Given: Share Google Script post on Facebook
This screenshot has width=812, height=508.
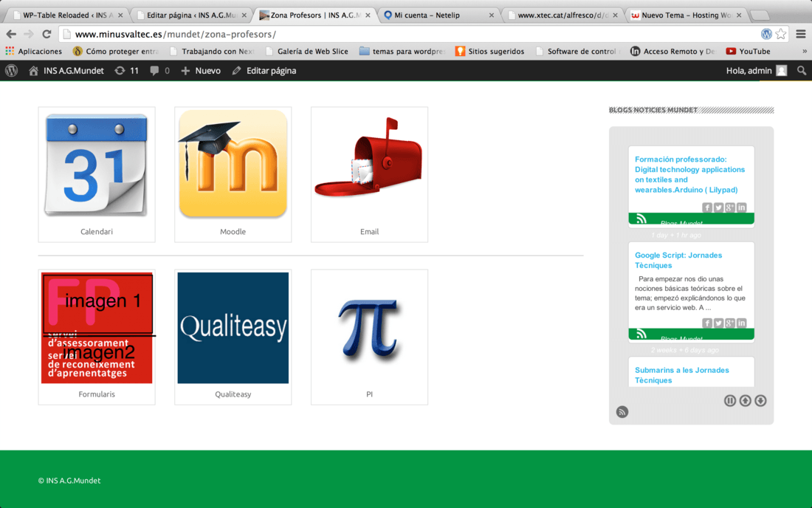Looking at the screenshot, I should (x=707, y=323).
